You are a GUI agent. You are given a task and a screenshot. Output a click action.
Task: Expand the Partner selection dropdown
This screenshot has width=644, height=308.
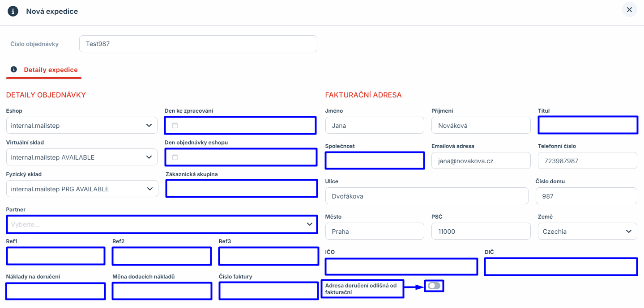[x=162, y=224]
